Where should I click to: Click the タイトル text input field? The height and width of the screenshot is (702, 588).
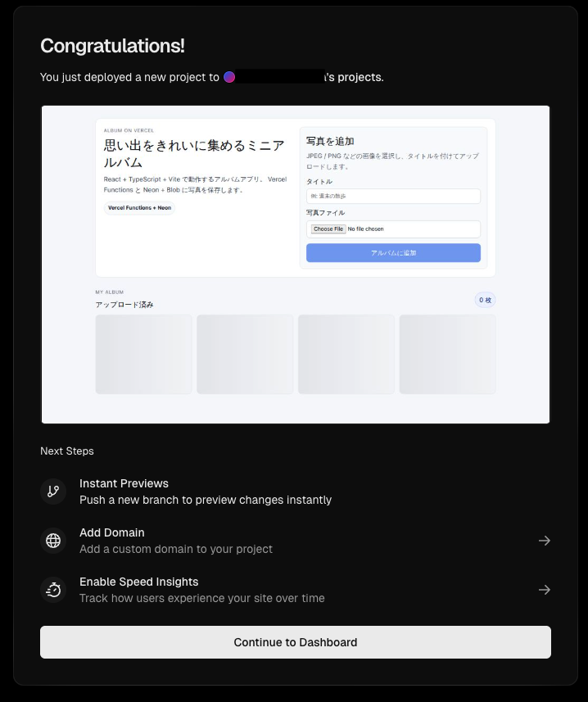(392, 196)
